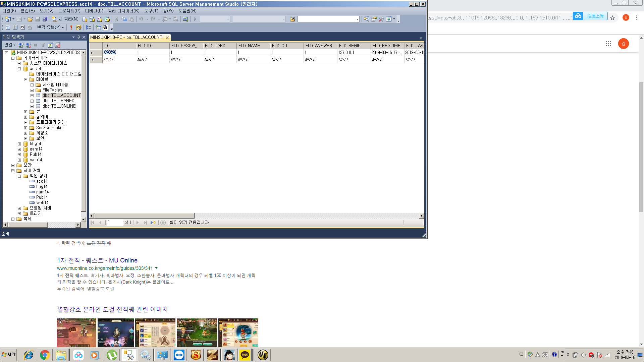Click the Disconnect icon in Object Explorer

click(x=28, y=45)
